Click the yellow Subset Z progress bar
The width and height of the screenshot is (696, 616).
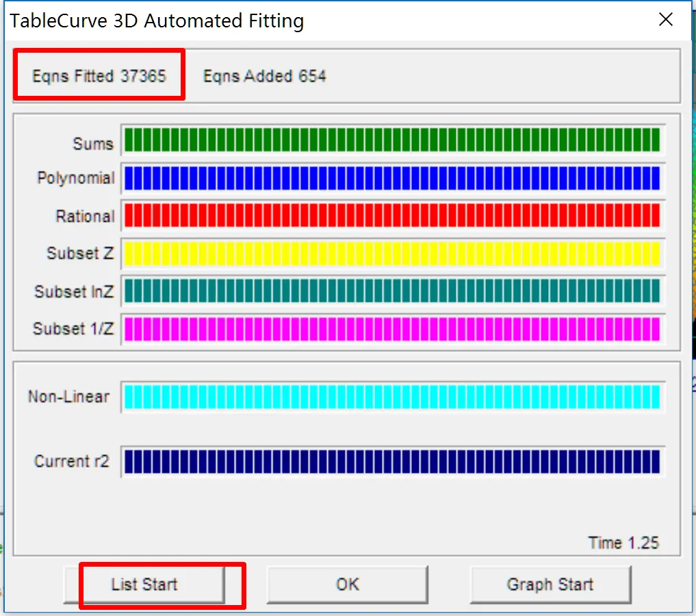click(x=392, y=253)
